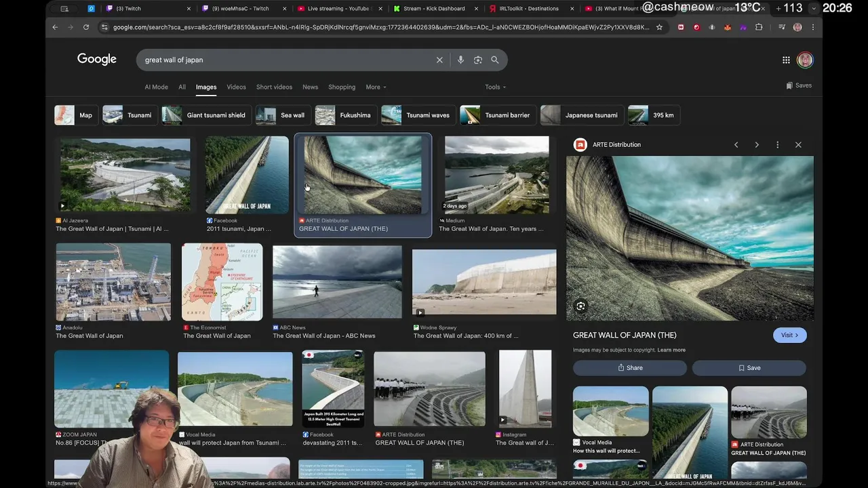Open the Videos results tab
Image resolution: width=868 pixels, height=488 pixels.
coord(236,87)
